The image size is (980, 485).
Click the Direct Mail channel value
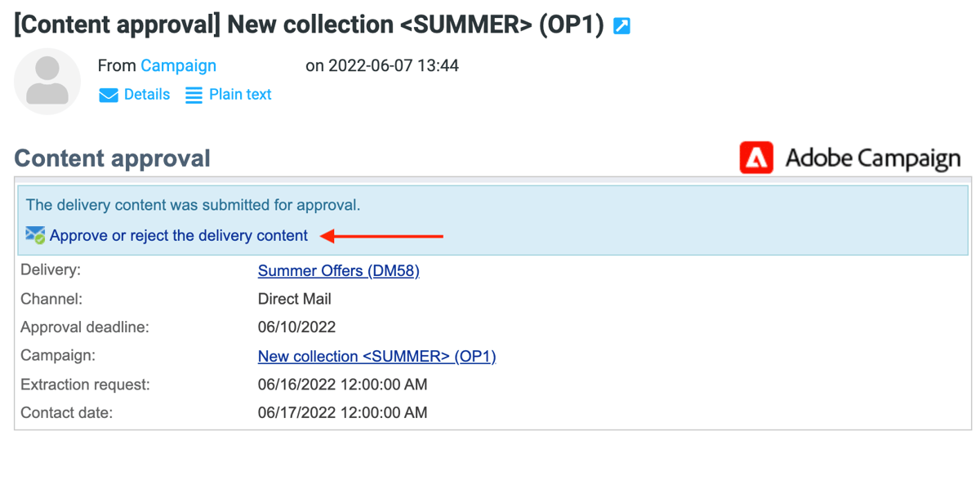(x=294, y=299)
